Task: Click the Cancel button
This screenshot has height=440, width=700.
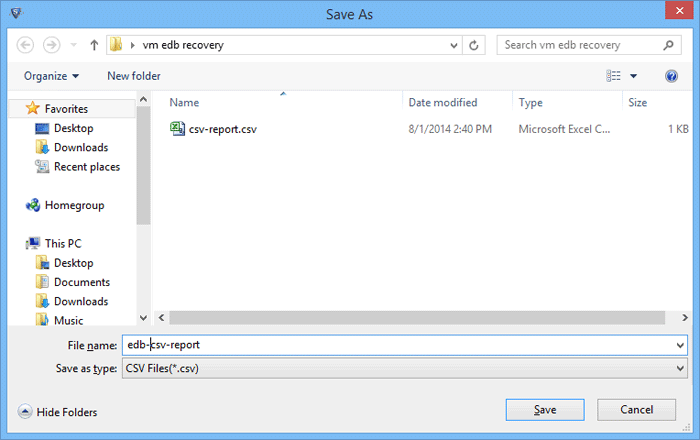Action: point(636,410)
